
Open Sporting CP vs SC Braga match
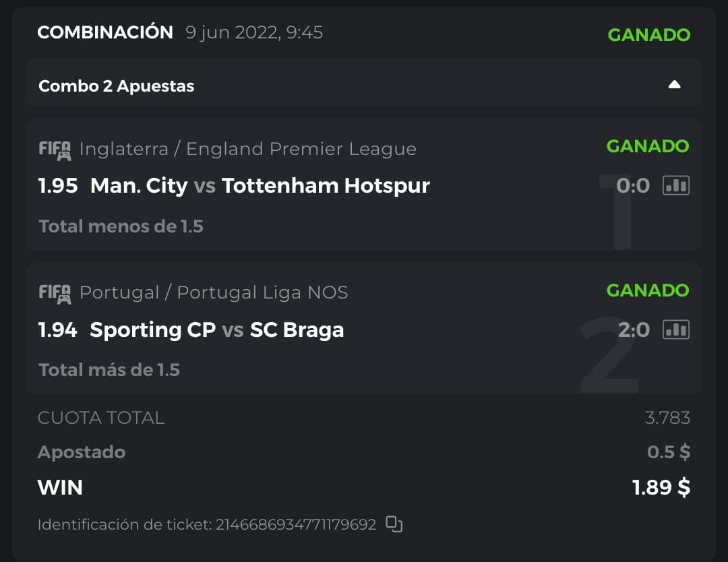(216, 330)
